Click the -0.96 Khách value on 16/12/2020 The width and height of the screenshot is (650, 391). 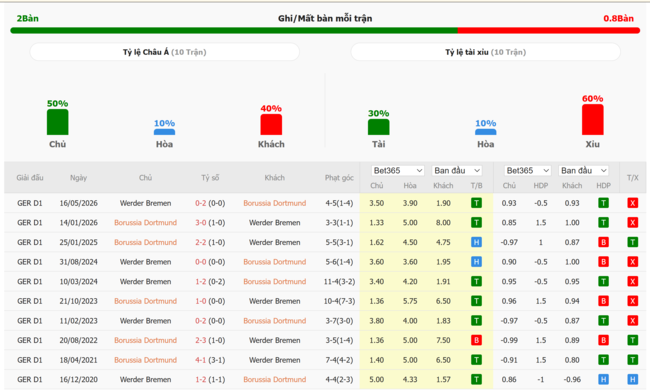[x=572, y=379]
